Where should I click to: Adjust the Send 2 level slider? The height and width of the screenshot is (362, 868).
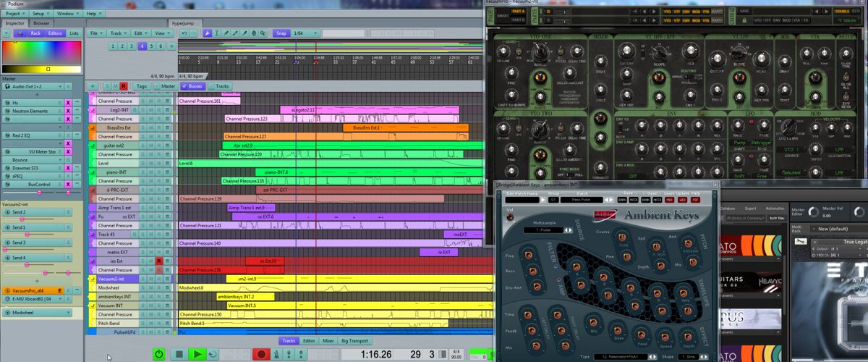29,219
